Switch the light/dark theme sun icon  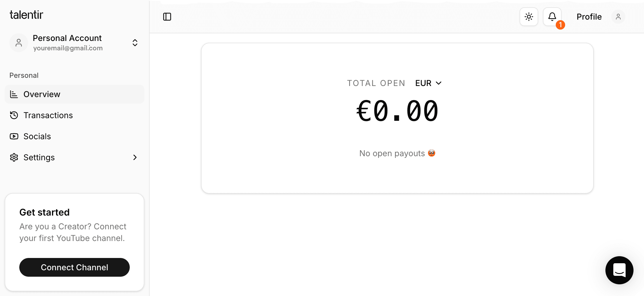click(529, 17)
